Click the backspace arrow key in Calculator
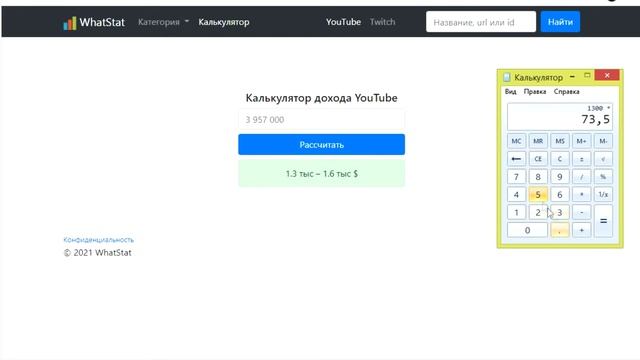Viewport: 640px width, 360px height. [x=516, y=159]
